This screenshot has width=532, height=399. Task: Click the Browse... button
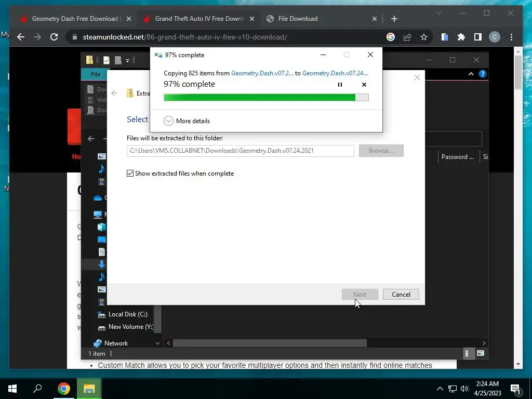[x=381, y=151]
